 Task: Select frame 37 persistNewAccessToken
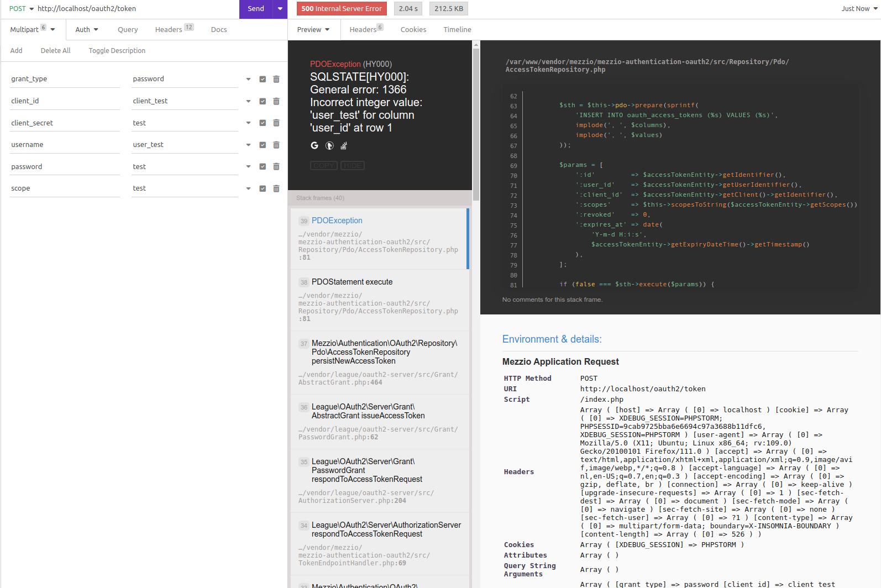(380, 363)
